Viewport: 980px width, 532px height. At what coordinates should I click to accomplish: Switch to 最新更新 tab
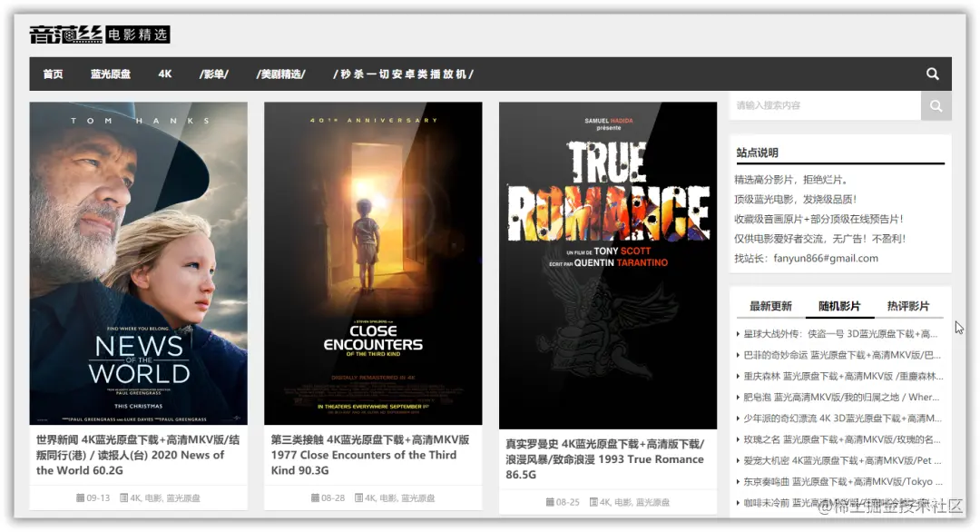point(770,306)
